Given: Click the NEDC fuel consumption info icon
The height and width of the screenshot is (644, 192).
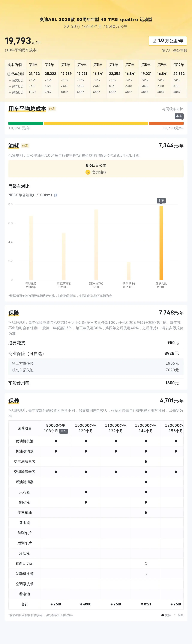Looking at the screenshot, I should 56,195.
